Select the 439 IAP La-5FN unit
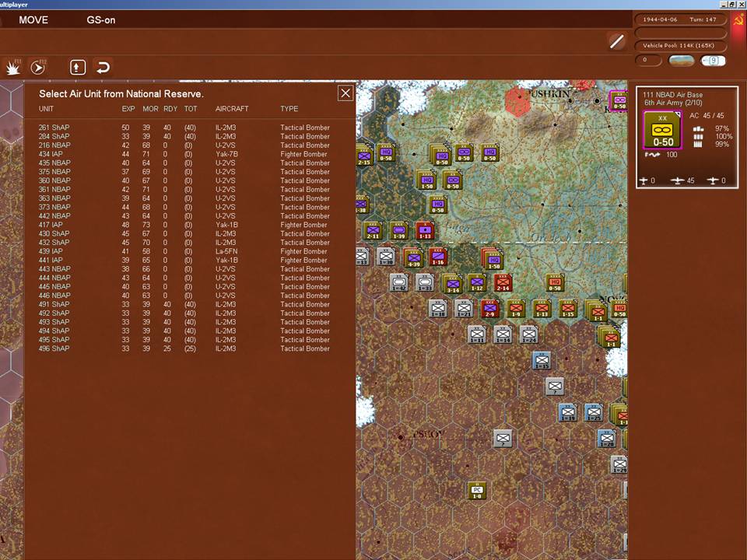Screen dimensions: 747x560 [x=184, y=251]
